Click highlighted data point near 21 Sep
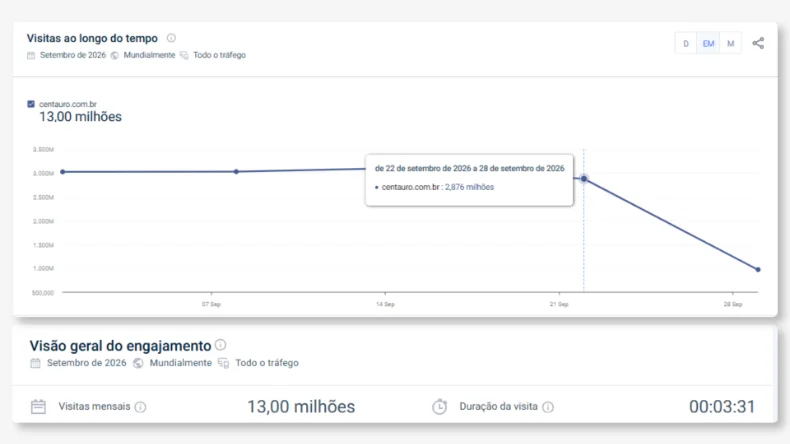 (x=584, y=179)
